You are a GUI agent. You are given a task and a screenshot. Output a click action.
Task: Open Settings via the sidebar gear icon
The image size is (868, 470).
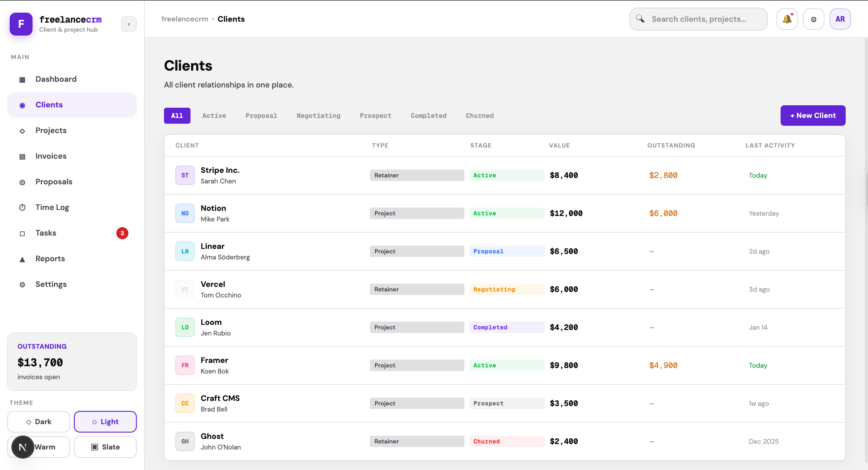pyautogui.click(x=22, y=284)
